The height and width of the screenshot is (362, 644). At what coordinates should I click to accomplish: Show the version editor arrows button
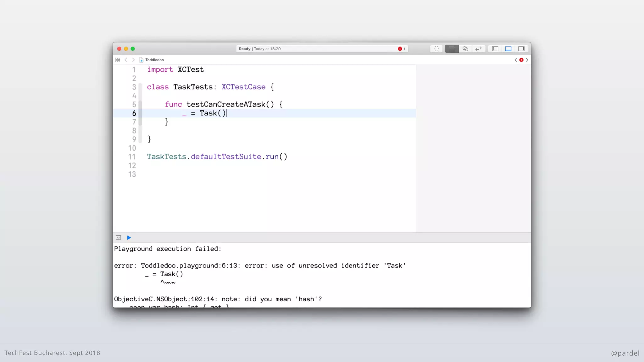[478, 49]
